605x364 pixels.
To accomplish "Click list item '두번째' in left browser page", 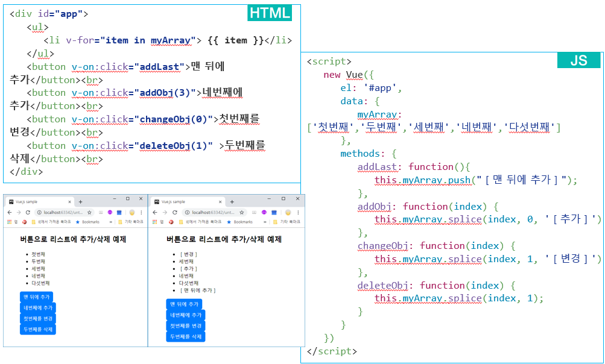I will point(38,262).
